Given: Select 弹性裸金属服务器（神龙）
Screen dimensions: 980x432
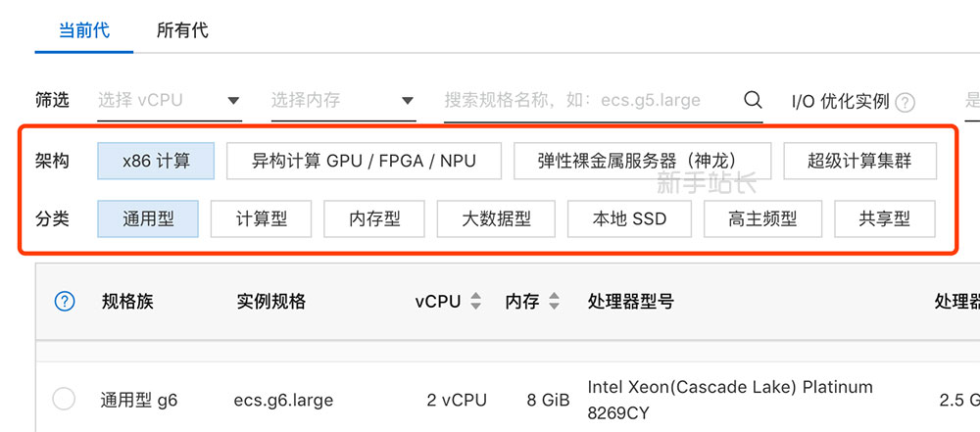Looking at the screenshot, I should [x=643, y=162].
